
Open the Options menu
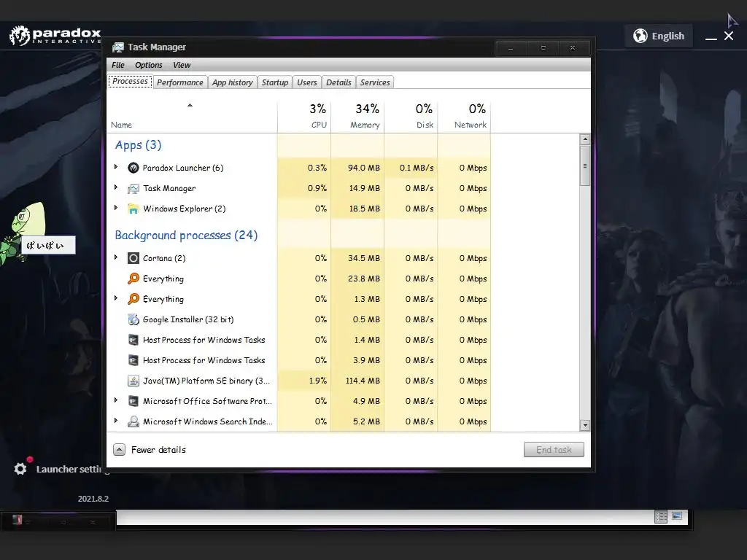point(149,65)
